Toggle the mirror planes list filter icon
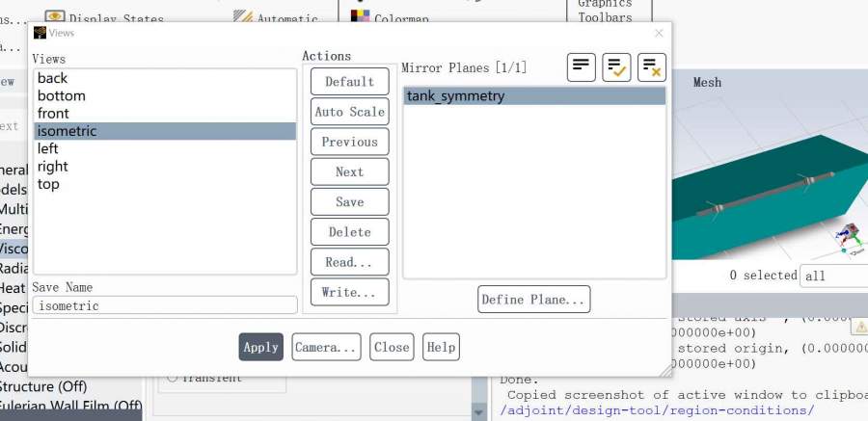Image resolution: width=868 pixels, height=421 pixels. pos(582,67)
